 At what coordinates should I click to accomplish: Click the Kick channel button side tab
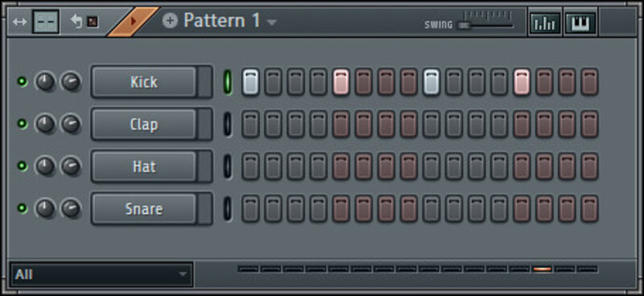(204, 82)
